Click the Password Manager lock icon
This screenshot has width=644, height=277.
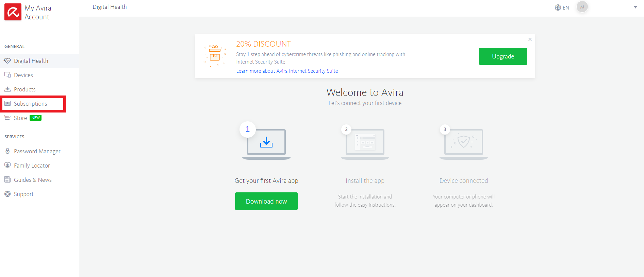7,151
